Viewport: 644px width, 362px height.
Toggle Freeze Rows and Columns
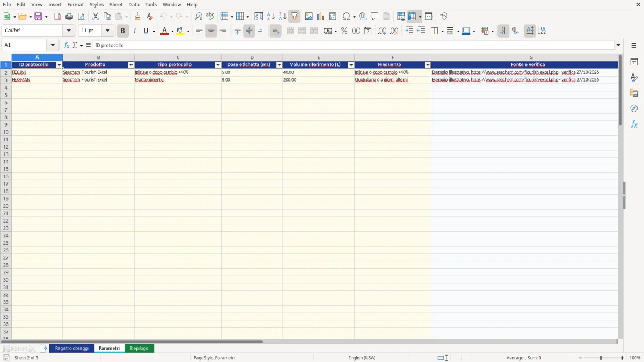point(412,17)
